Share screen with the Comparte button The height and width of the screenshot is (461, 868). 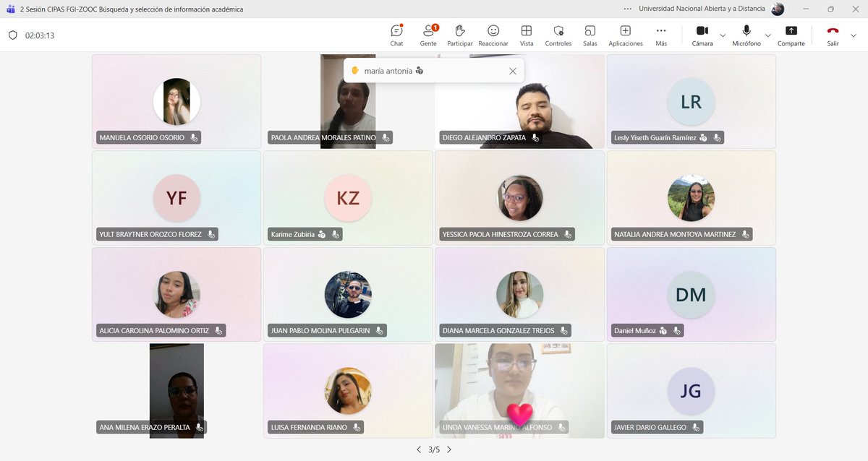tap(791, 35)
